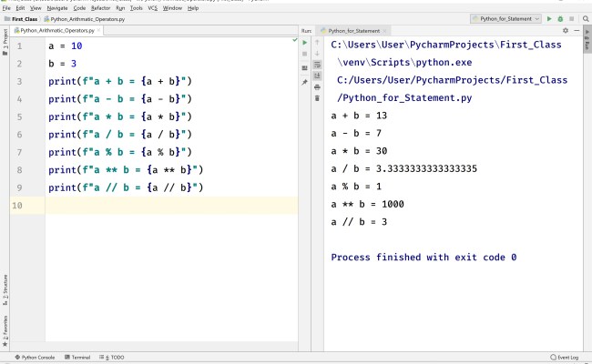Place cursor on empty line 10
592x364 pixels.
point(171,205)
